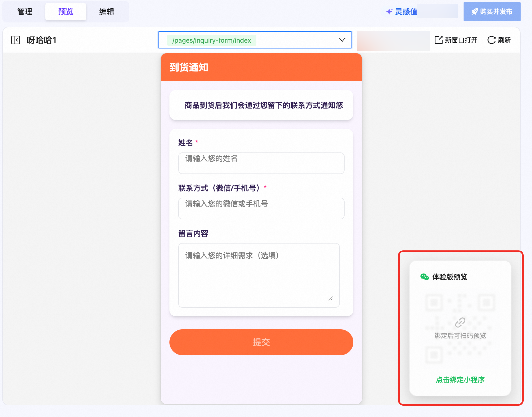Switch to the 预览 tab
This screenshot has height=417, width=532.
66,11
